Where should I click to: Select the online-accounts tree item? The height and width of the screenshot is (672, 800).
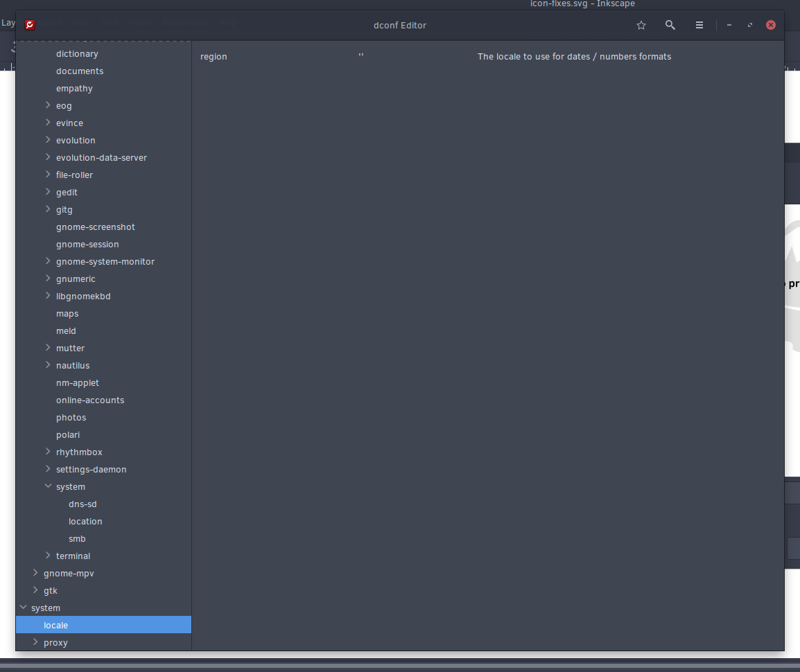click(103, 400)
